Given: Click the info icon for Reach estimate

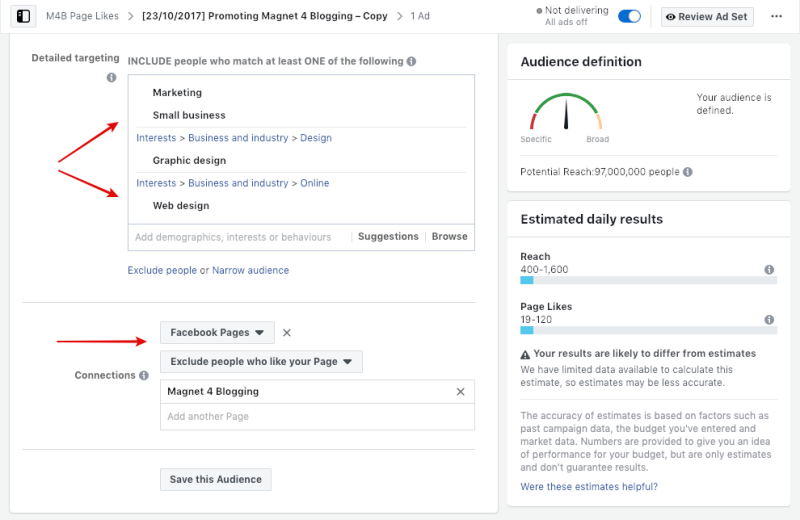Looking at the screenshot, I should tap(768, 270).
